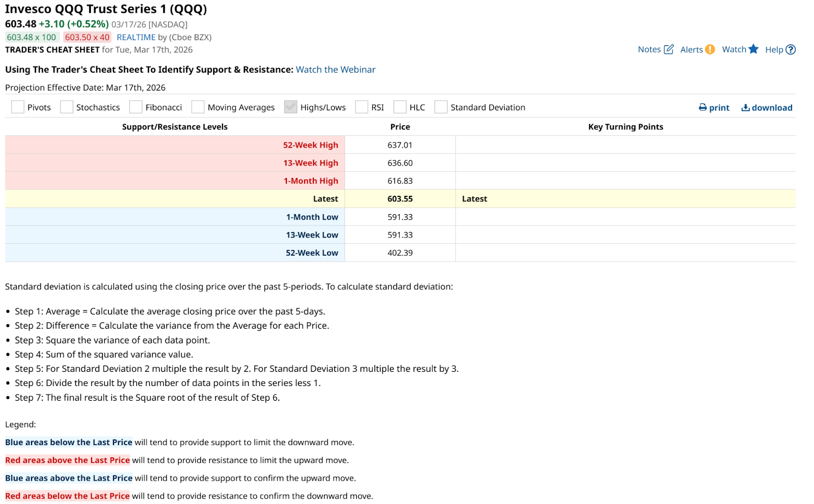Click the 52-Week High row label
The image size is (814, 504).
click(x=310, y=145)
